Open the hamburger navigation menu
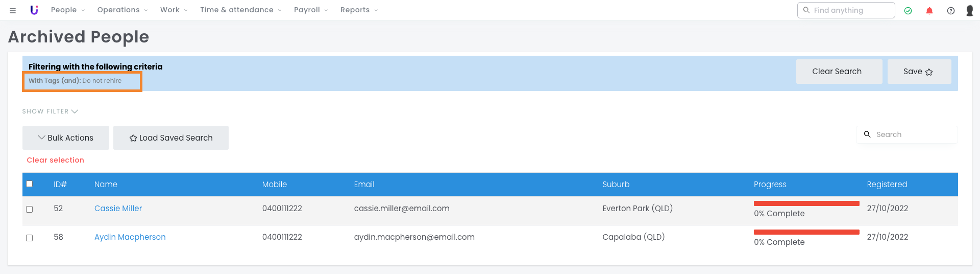The height and width of the screenshot is (274, 980). tap(13, 10)
